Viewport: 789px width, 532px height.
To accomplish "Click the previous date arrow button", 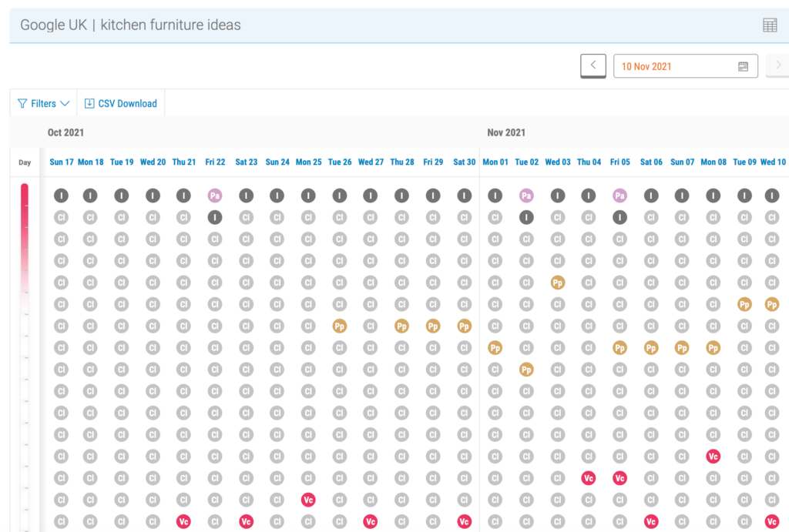I will pyautogui.click(x=593, y=65).
